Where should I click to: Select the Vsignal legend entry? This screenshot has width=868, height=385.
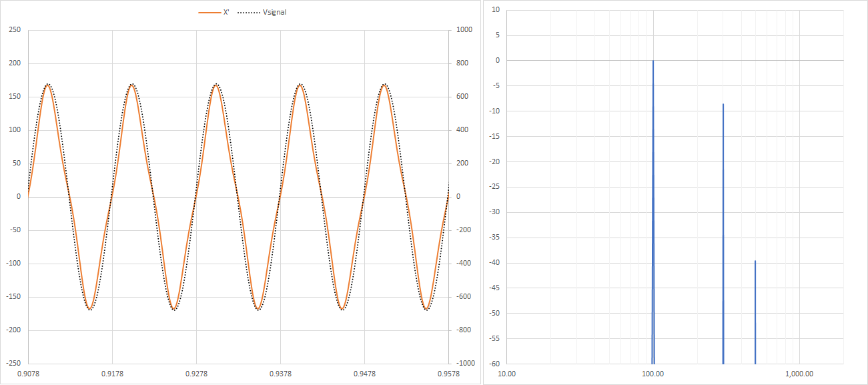[262, 13]
